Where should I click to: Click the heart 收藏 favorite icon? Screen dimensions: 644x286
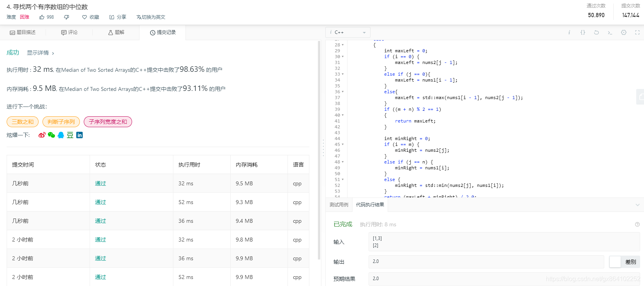[85, 17]
